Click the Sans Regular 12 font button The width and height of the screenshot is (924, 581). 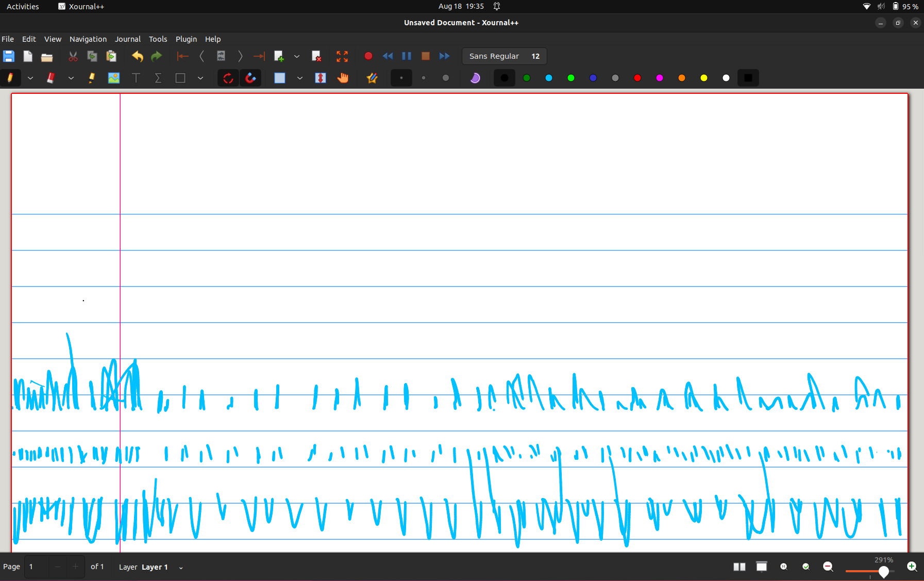tap(505, 56)
